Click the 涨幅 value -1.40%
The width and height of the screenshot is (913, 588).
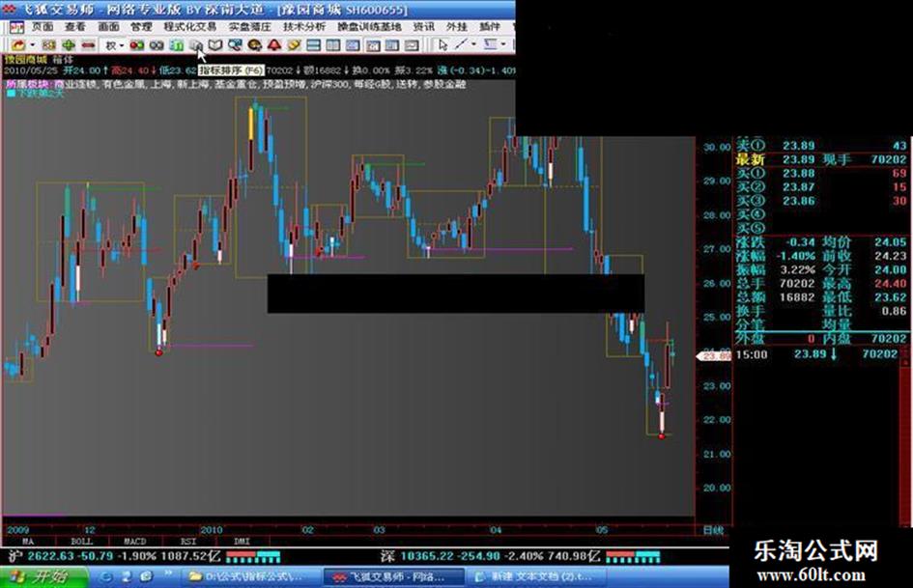pyautogui.click(x=795, y=256)
